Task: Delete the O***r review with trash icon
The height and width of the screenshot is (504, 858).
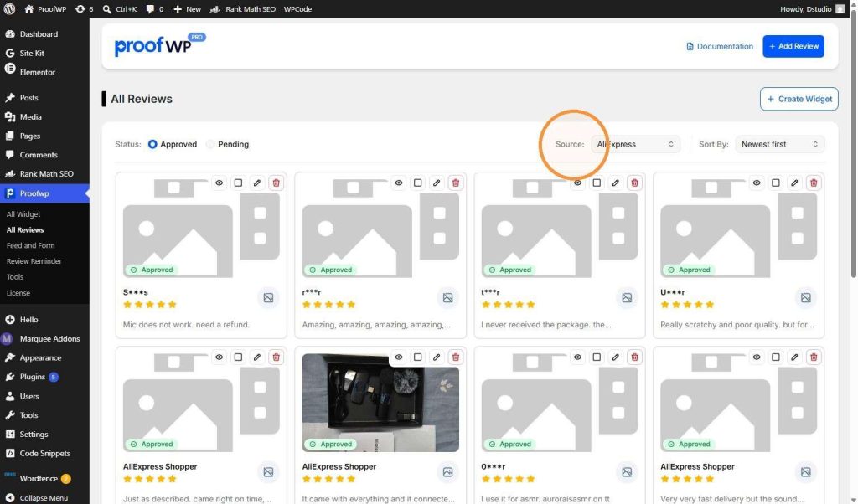Action: pos(635,357)
